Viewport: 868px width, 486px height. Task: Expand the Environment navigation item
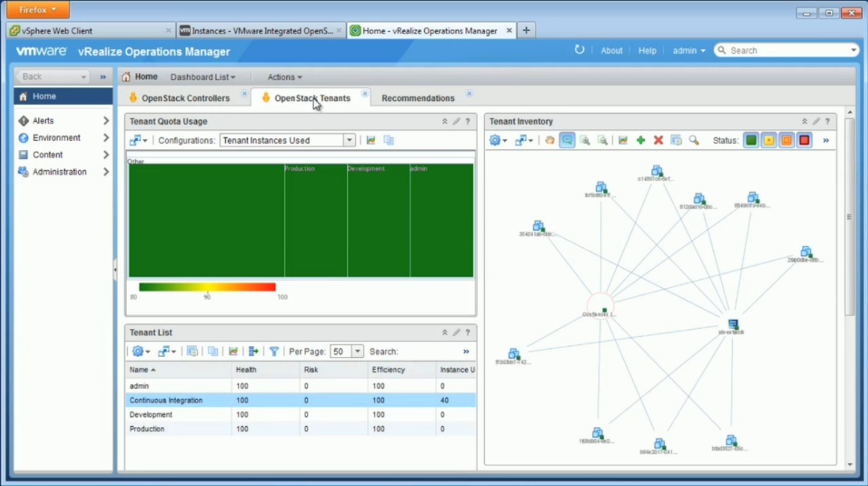[x=106, y=138]
